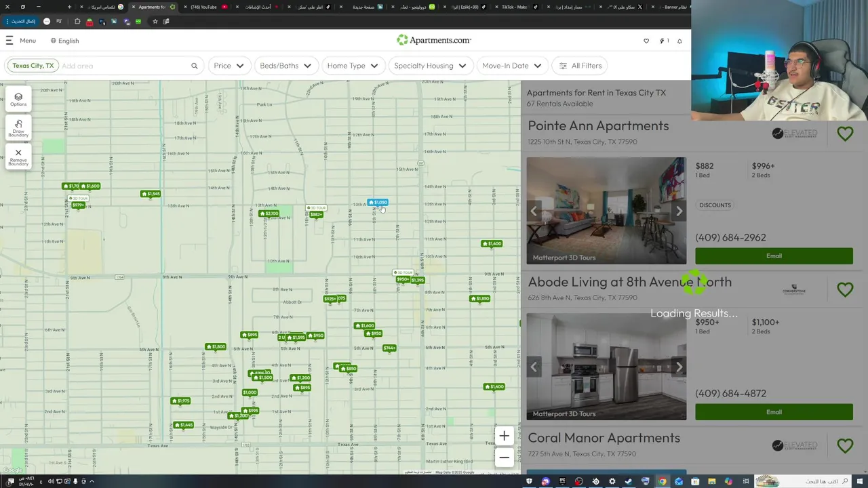
Task: Bookmark page with the star icon
Action: coord(155,21)
